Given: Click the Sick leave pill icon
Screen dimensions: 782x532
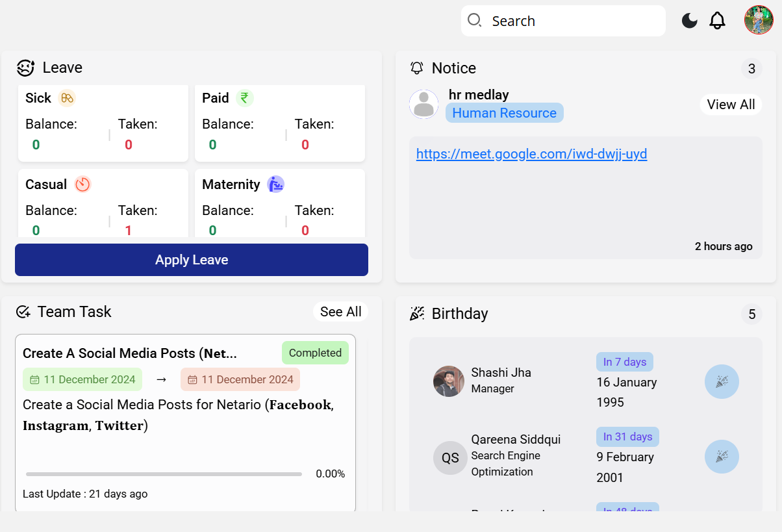Looking at the screenshot, I should 67,98.
